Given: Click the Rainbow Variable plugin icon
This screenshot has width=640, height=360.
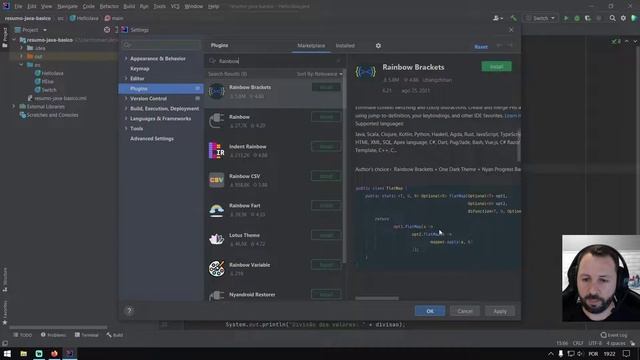Looking at the screenshot, I should click(216, 269).
